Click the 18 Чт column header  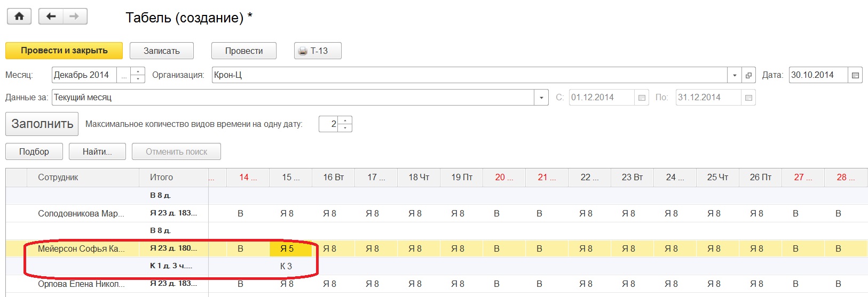point(419,178)
